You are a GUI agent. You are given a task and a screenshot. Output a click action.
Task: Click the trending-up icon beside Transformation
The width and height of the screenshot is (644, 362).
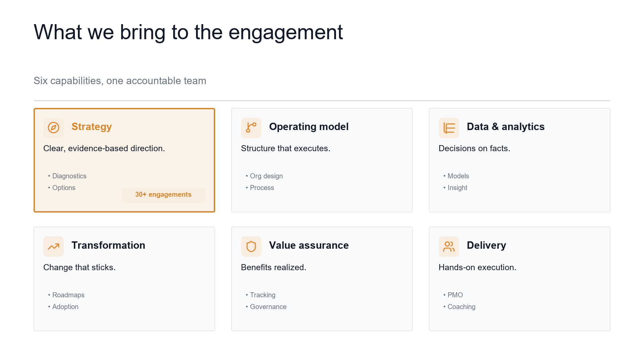pos(53,247)
